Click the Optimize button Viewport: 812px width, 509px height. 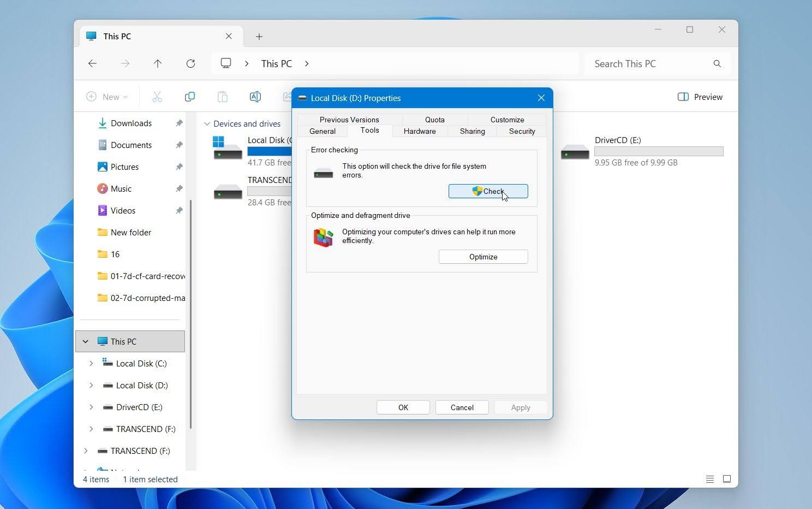[x=483, y=257]
